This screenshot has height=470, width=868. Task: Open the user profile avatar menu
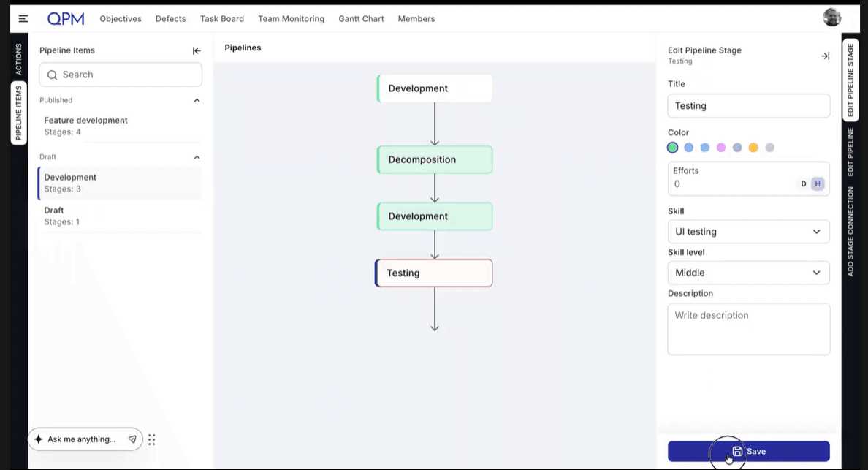(x=831, y=17)
